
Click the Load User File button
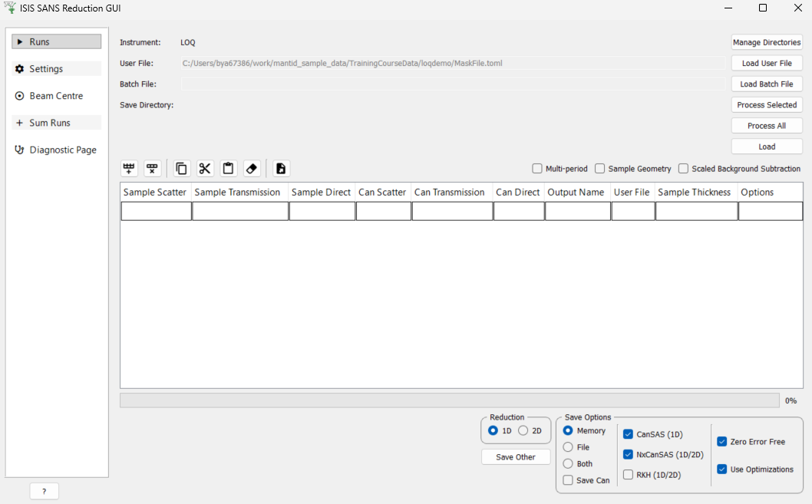coord(767,63)
